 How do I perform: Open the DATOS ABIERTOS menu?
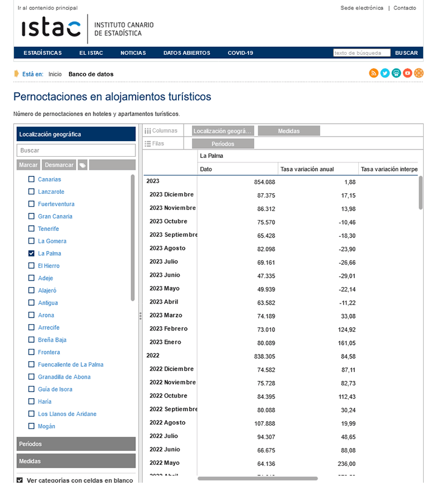pos(186,53)
